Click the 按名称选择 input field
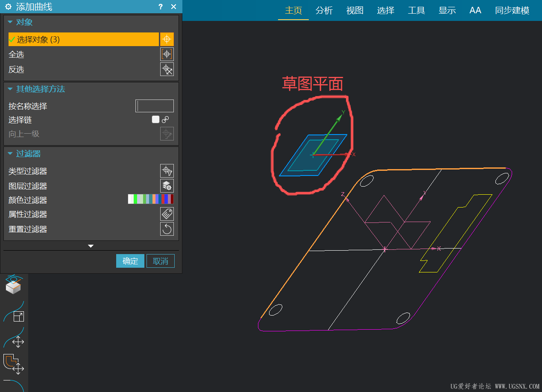 (154, 105)
